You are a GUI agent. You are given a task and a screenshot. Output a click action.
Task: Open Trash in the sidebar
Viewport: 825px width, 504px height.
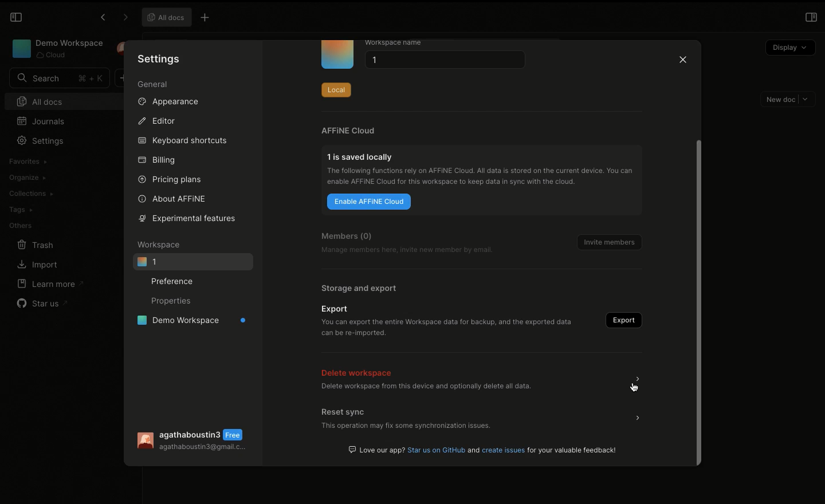(x=36, y=245)
